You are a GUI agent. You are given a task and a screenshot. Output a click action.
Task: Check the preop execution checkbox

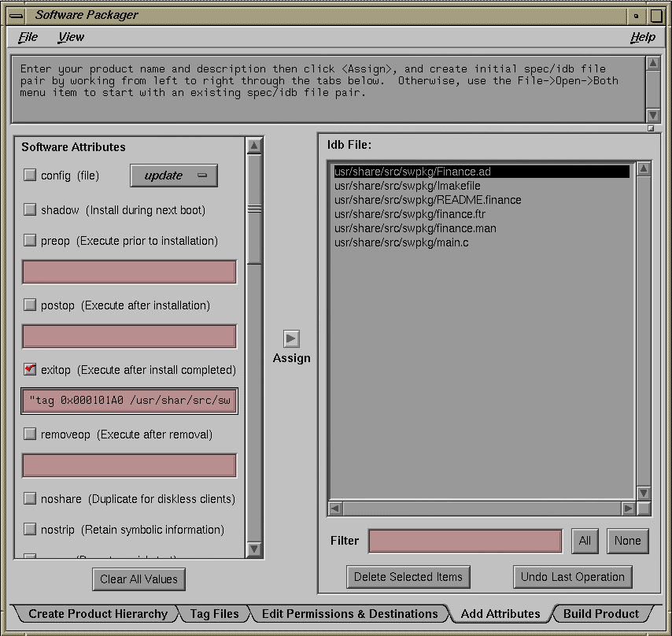(31, 241)
